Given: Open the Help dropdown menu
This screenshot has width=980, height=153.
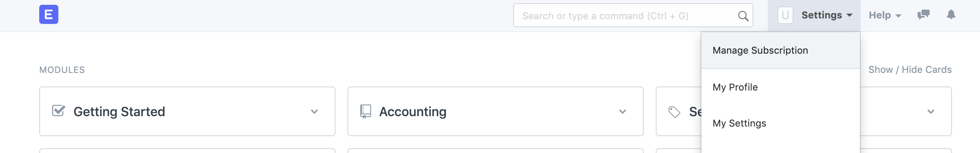Looking at the screenshot, I should [885, 15].
